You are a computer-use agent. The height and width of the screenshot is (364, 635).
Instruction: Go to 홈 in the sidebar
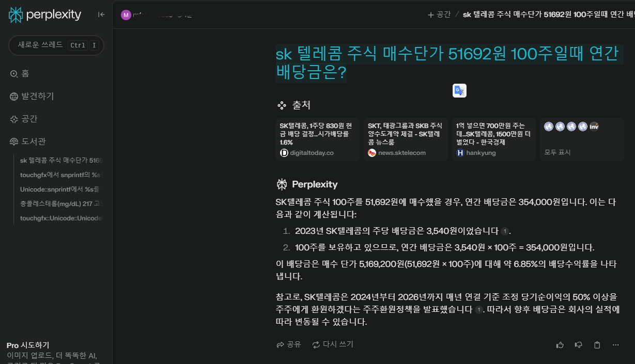point(20,74)
